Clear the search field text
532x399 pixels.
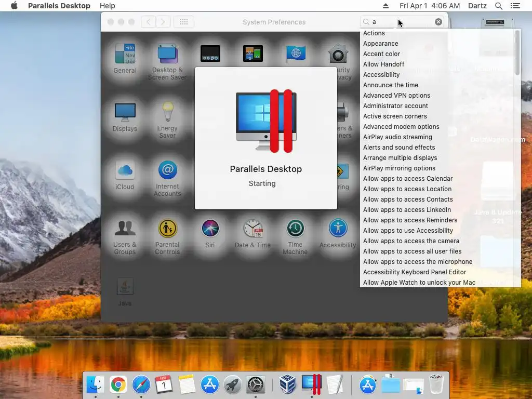438,22
